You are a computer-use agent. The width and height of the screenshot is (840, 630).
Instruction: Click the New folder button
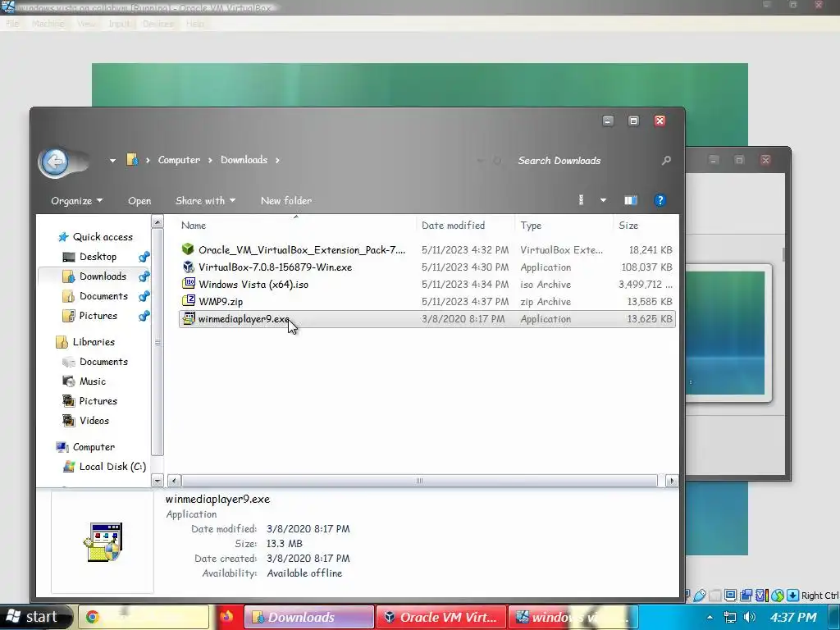tap(286, 201)
